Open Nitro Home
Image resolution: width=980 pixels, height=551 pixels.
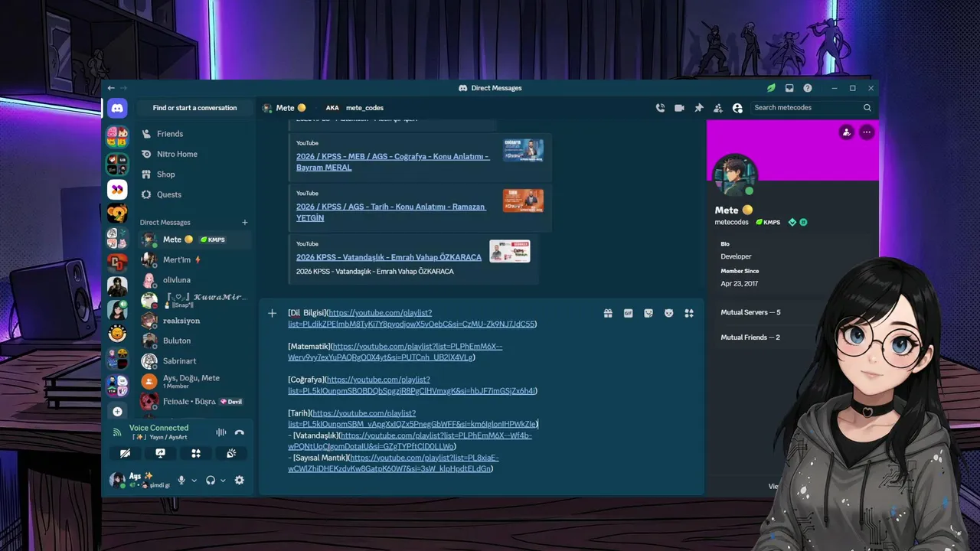[x=195, y=154]
